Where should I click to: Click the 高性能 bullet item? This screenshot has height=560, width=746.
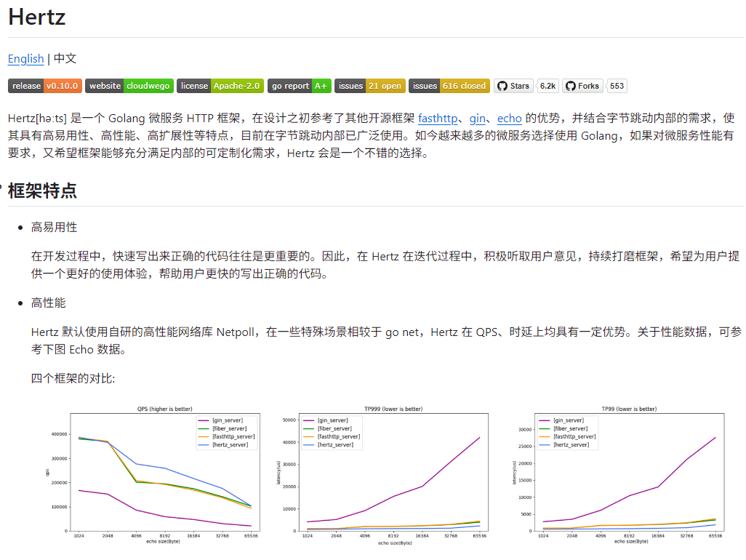point(49,303)
